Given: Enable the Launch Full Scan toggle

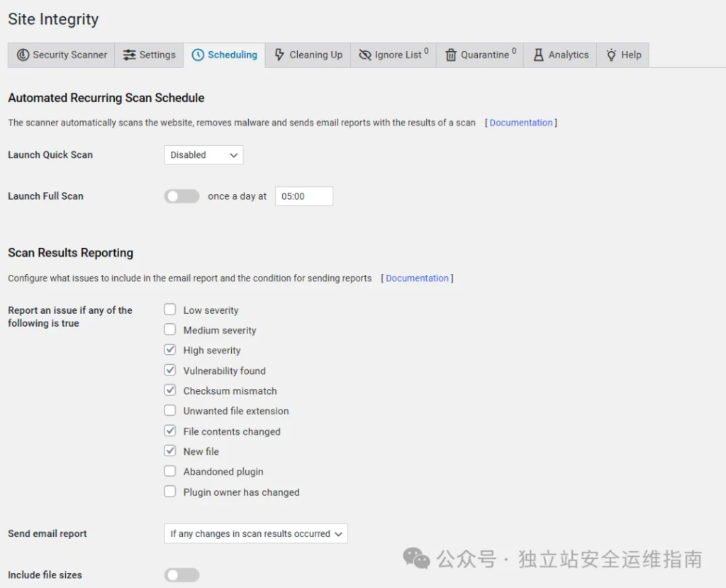Looking at the screenshot, I should click(181, 196).
